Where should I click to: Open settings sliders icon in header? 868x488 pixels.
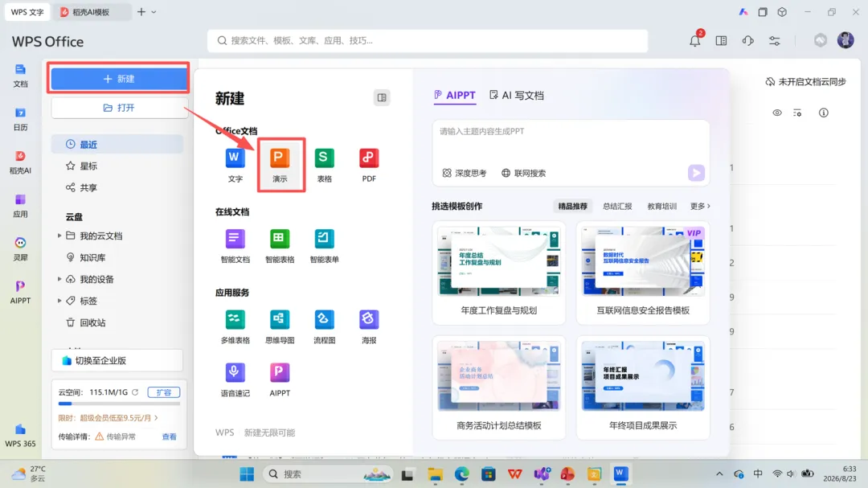point(775,40)
